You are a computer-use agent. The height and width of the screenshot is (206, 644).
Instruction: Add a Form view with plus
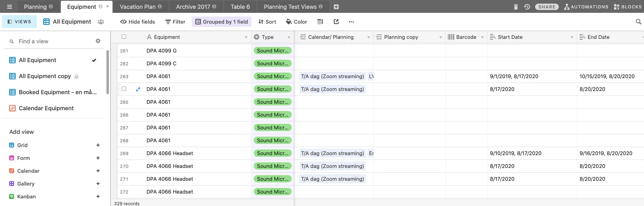pos(98,158)
